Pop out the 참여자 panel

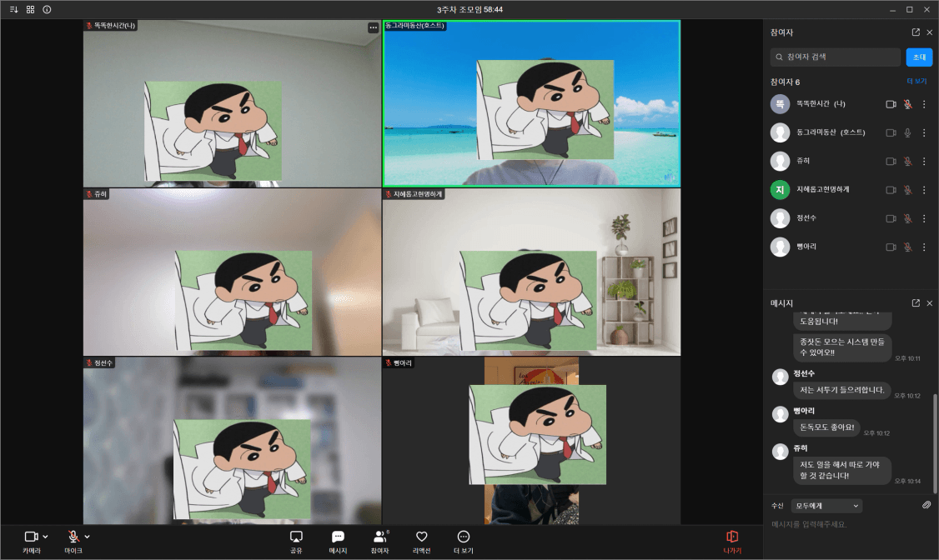pos(916,32)
